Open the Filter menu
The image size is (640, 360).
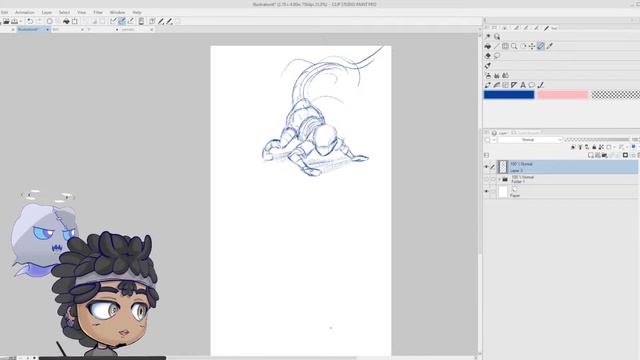coord(98,13)
